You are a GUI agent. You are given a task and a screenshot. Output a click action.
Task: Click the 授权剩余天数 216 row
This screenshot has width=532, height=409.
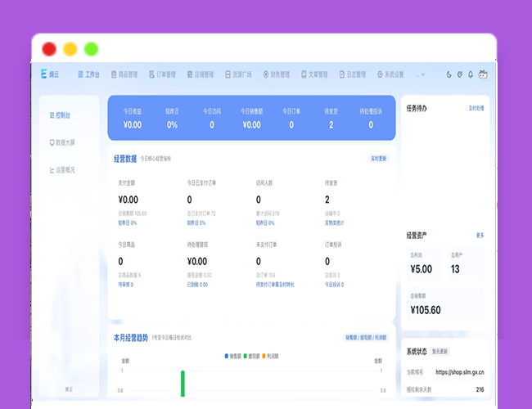click(445, 389)
